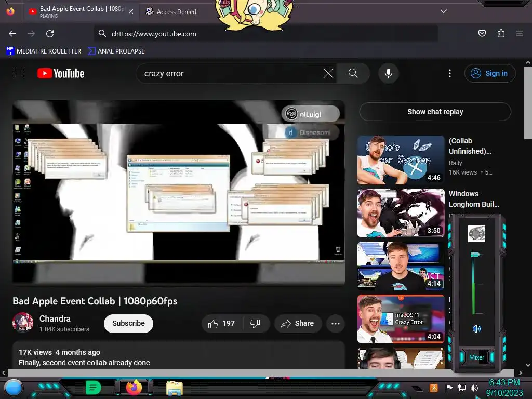Go back with the browser back arrow
The height and width of the screenshot is (399, 532).
[12, 34]
